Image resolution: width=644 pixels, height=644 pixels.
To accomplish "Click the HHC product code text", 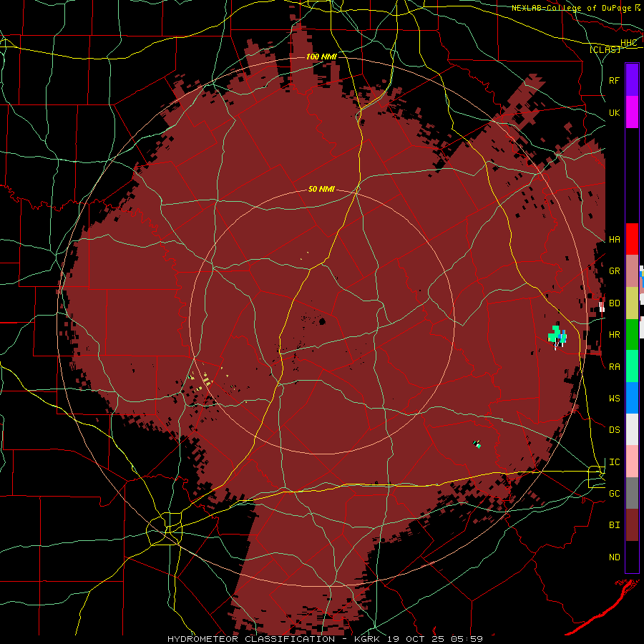I will (x=628, y=43).
